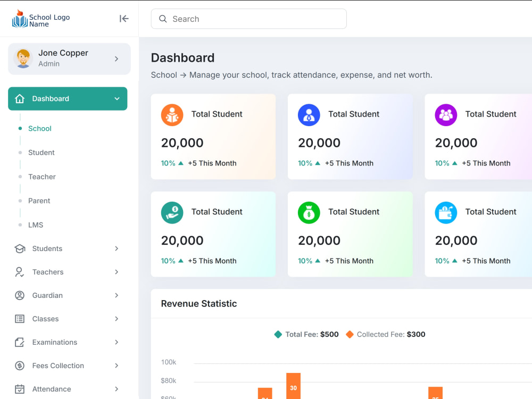Click the Dashboard menu label
Screen dimensions: 532x399
[x=51, y=99]
